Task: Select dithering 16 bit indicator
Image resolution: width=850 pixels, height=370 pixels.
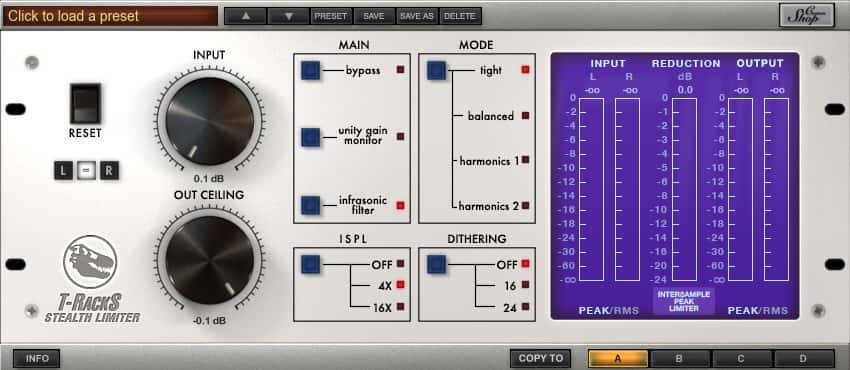Action: (525, 284)
